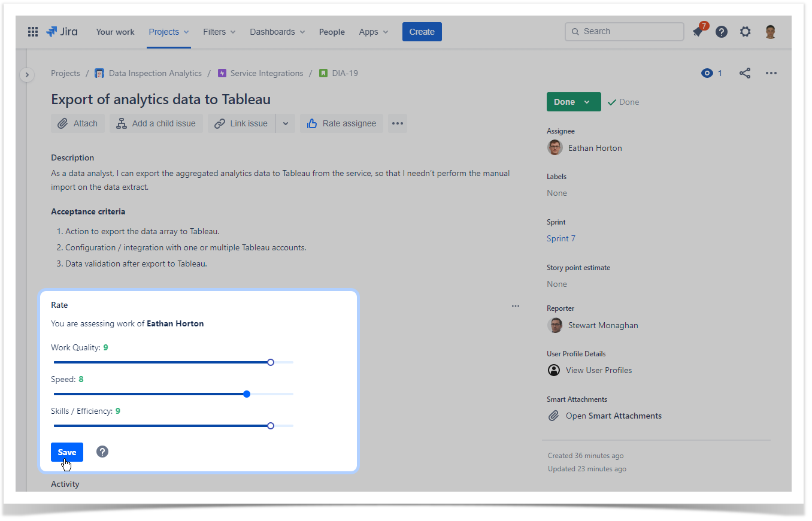Image resolution: width=812 pixels, height=521 pixels.
Task: Click the Done status label with checkmark
Action: pyautogui.click(x=623, y=102)
